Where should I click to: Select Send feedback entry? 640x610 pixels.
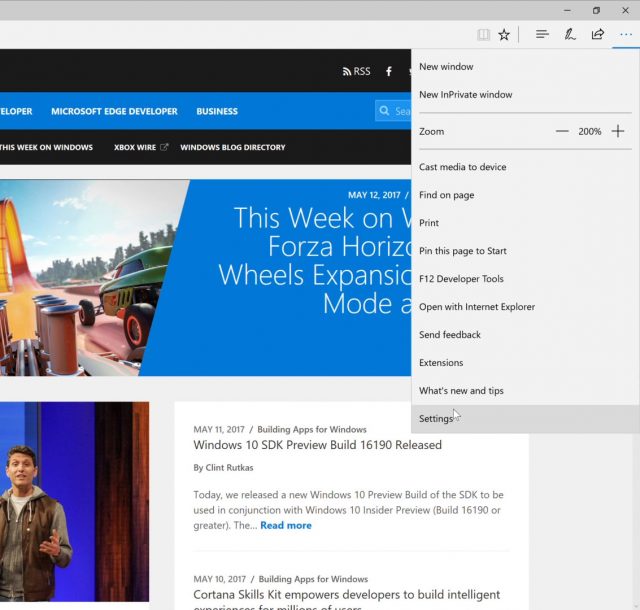click(x=525, y=335)
